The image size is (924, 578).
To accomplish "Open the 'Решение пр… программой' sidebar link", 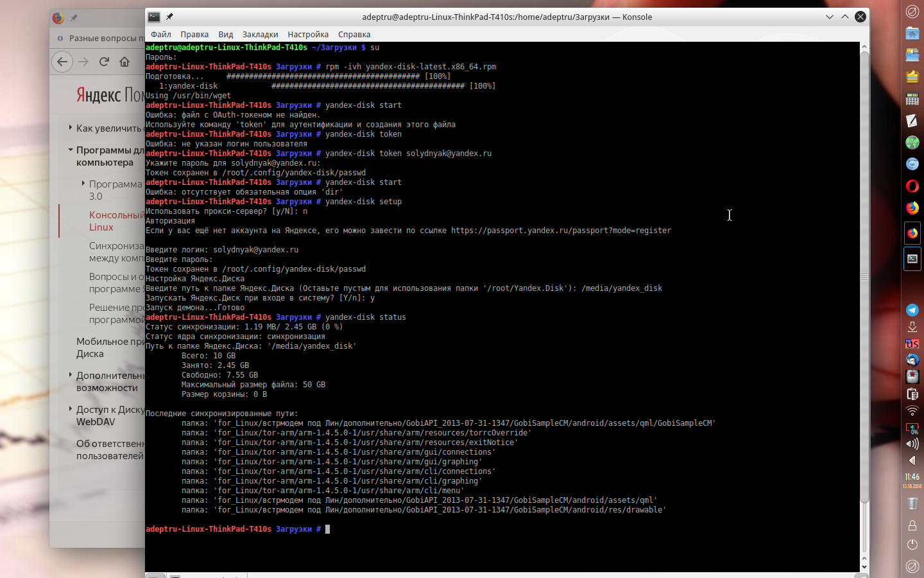I will pos(117,313).
